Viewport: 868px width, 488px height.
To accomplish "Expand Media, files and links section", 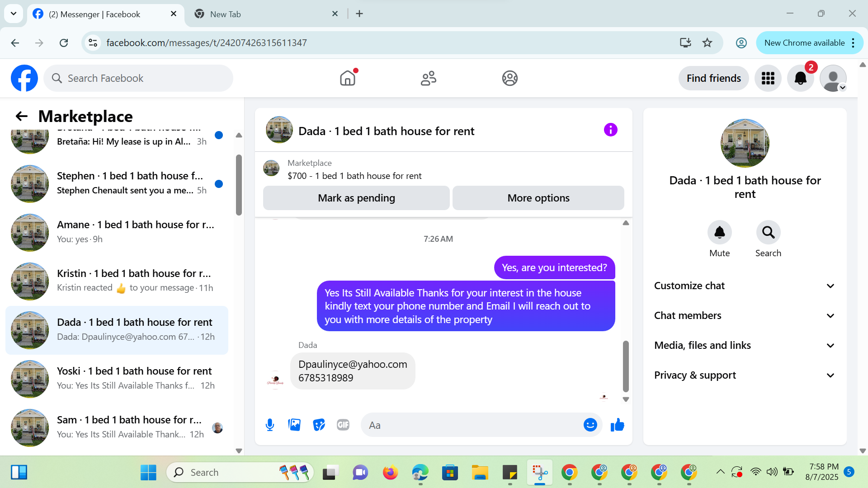I will point(745,346).
